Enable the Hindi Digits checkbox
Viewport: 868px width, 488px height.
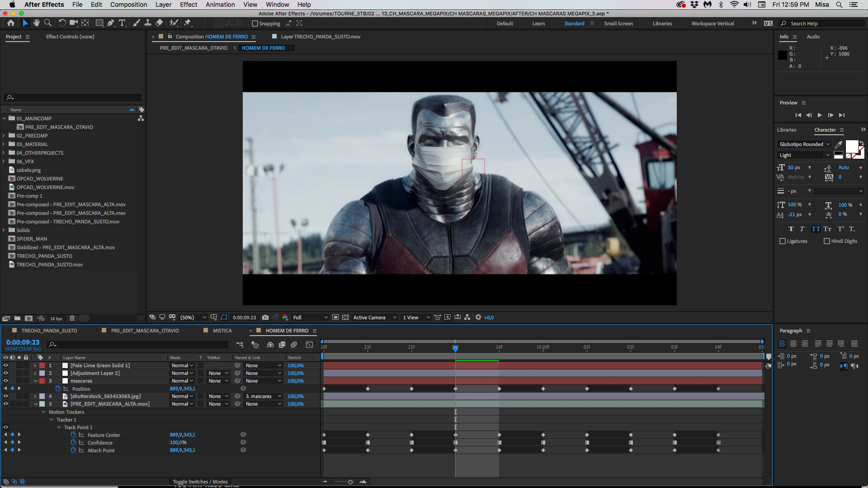coord(827,241)
